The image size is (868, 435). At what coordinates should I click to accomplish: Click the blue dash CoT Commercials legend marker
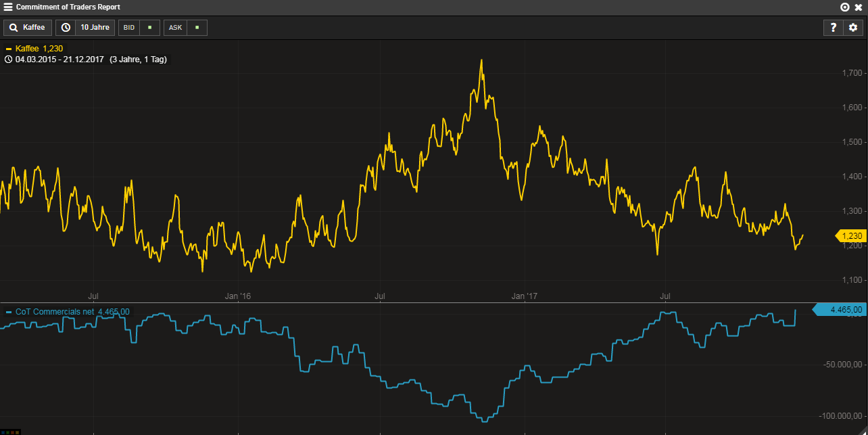pyautogui.click(x=9, y=312)
